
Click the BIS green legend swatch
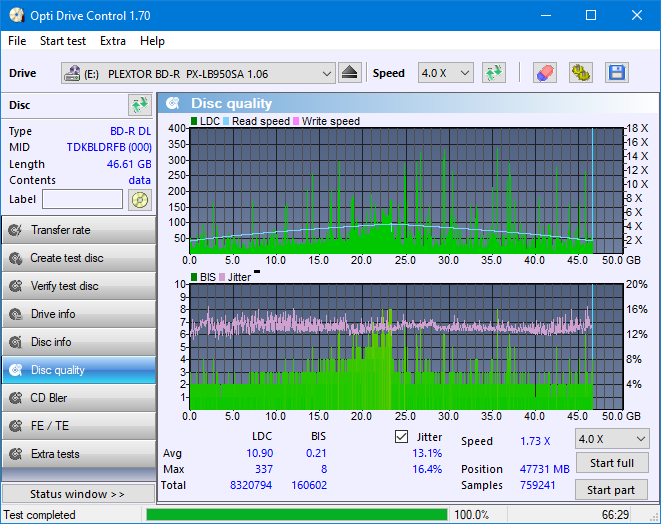194,277
